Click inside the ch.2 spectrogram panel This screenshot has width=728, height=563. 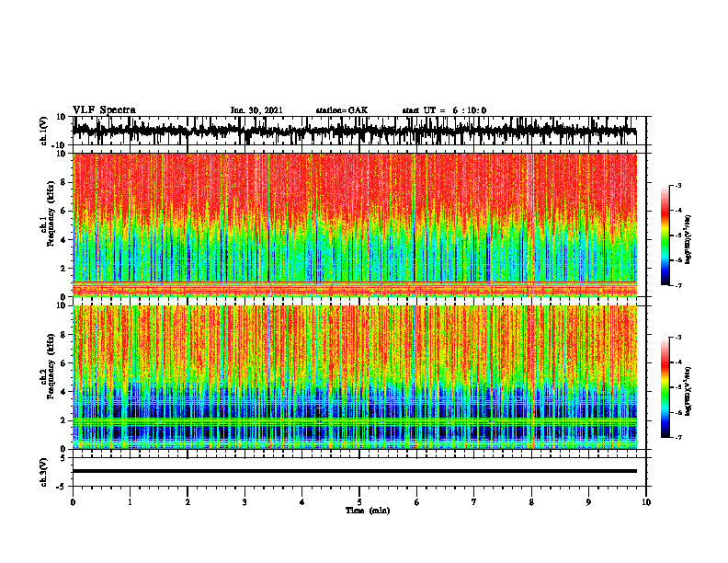[354, 377]
